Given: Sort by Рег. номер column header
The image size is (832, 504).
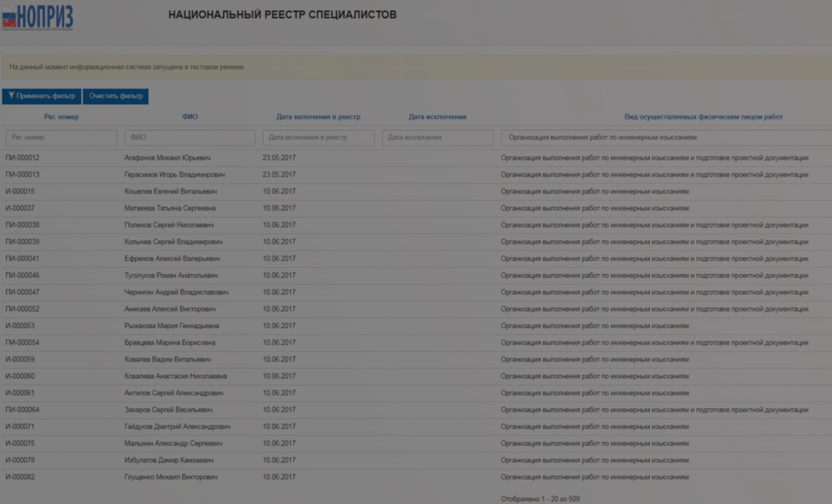Looking at the screenshot, I should tap(62, 117).
